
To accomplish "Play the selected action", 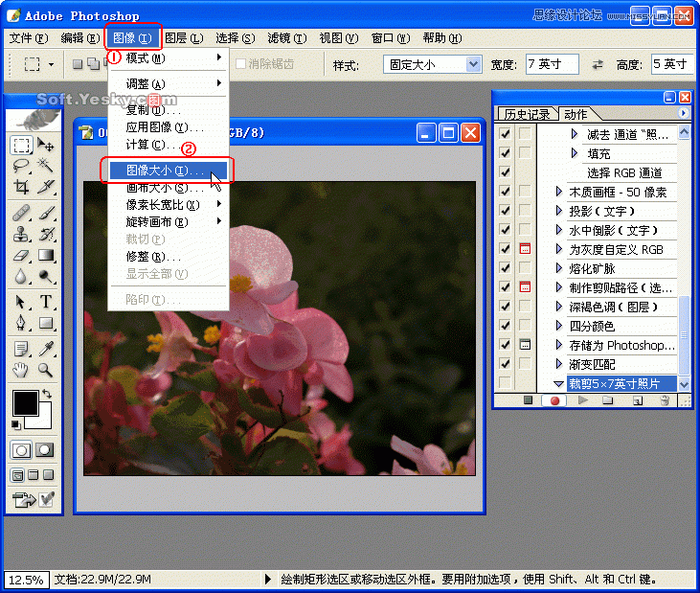I will [x=582, y=400].
